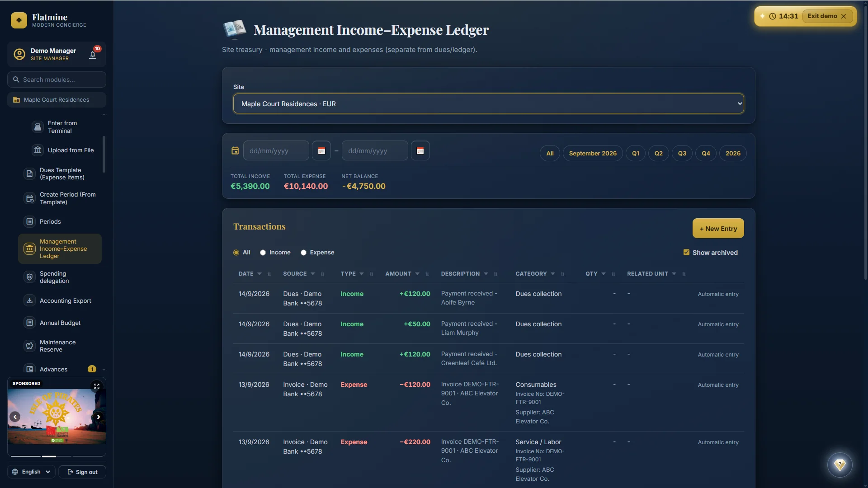This screenshot has width=868, height=488.
Task: Click the Maple Court Residences sidebar chip
Action: coord(57,100)
